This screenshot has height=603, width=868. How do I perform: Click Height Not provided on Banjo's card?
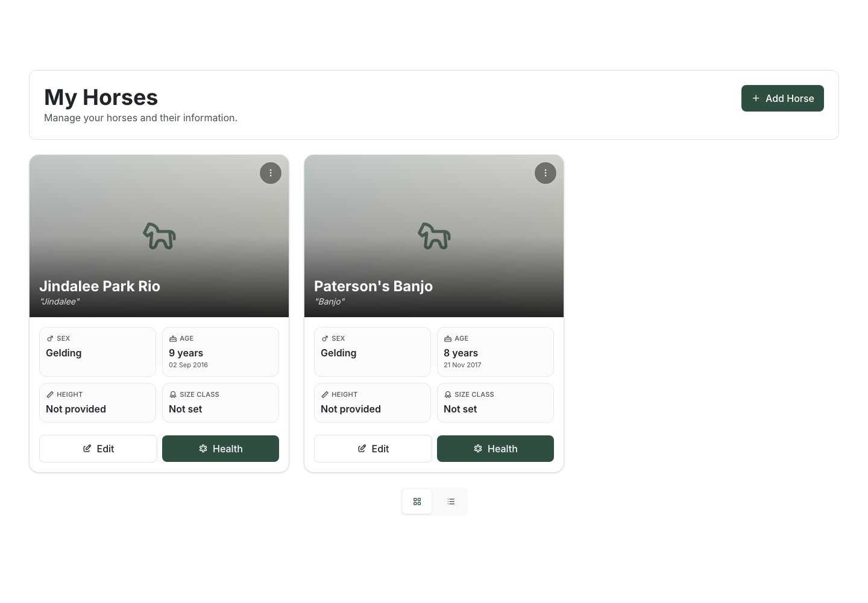pos(351,409)
